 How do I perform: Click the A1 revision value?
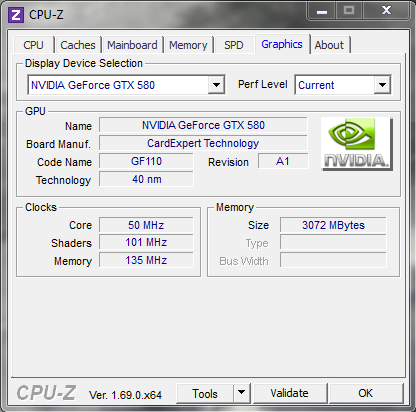click(283, 161)
